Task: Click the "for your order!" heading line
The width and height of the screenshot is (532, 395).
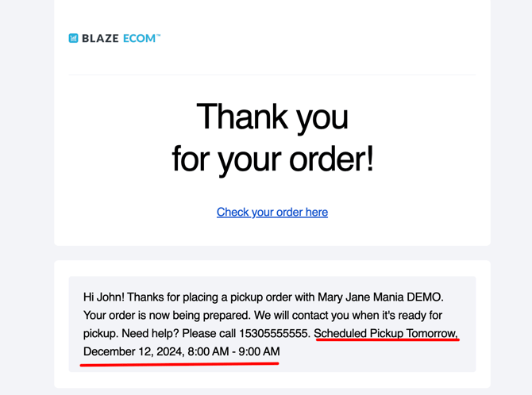Action: click(x=272, y=158)
